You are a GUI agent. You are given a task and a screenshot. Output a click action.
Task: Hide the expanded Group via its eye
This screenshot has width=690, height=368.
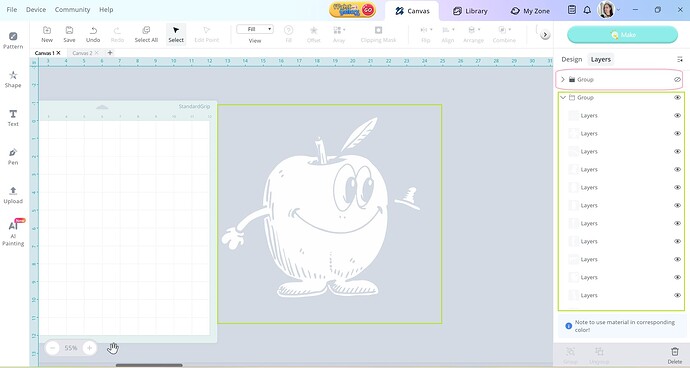(677, 98)
